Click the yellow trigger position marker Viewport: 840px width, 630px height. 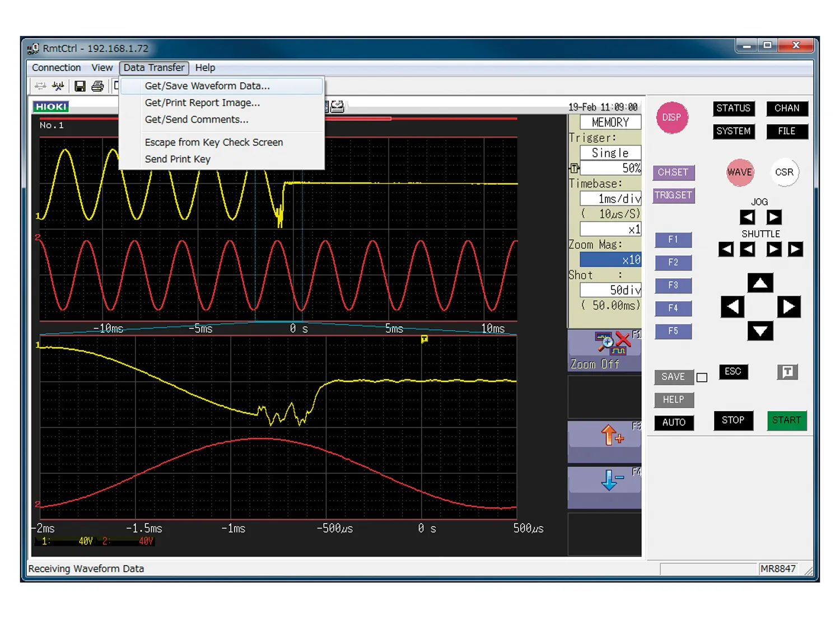pos(424,339)
